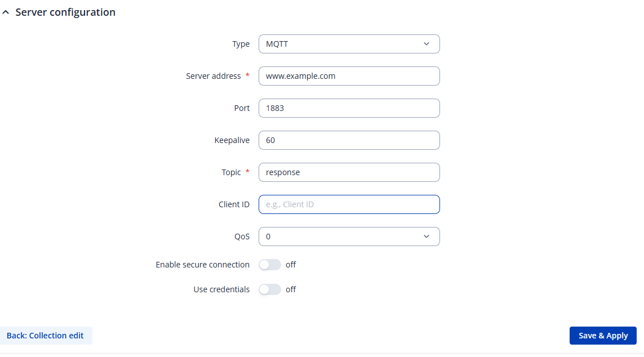
Task: Collapse the Server configuration section chevron
Action: (x=6, y=12)
